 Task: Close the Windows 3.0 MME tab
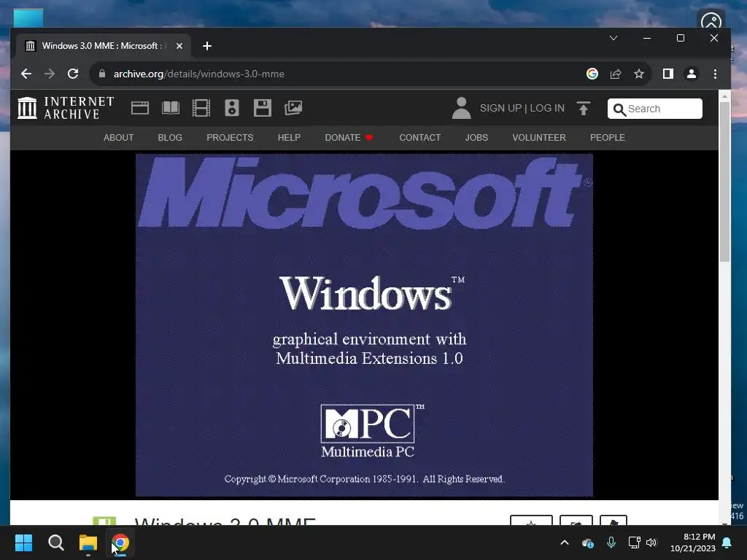[x=179, y=46]
